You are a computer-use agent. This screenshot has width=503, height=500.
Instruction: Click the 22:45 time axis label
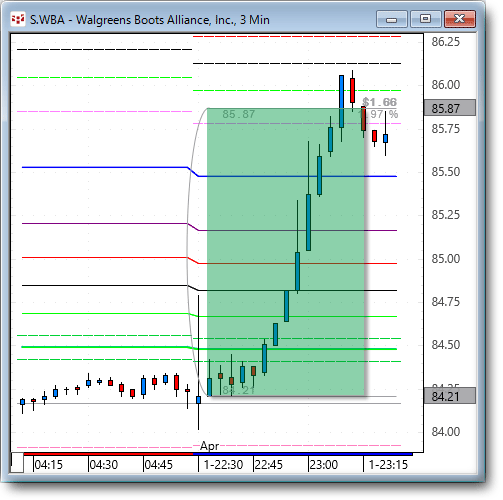point(268,464)
